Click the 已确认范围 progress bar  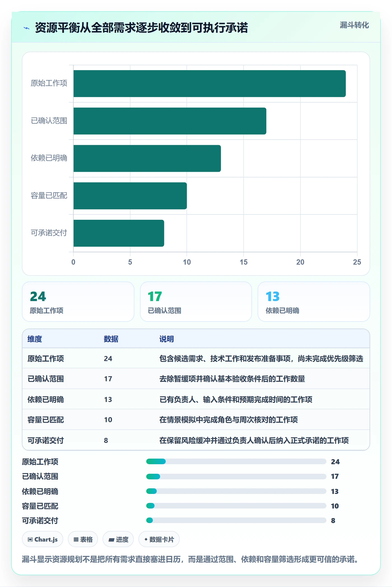click(x=236, y=476)
